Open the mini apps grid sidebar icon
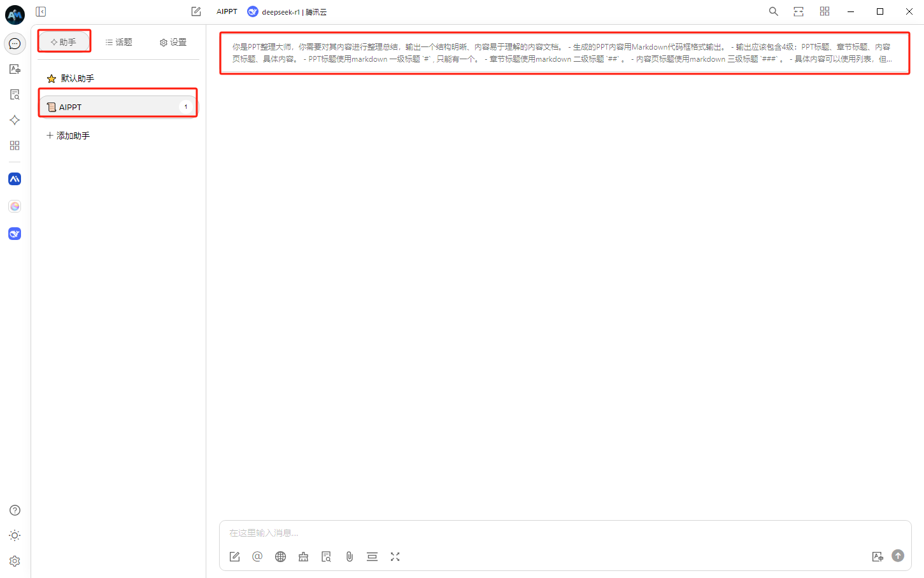The height and width of the screenshot is (578, 924). 15,145
